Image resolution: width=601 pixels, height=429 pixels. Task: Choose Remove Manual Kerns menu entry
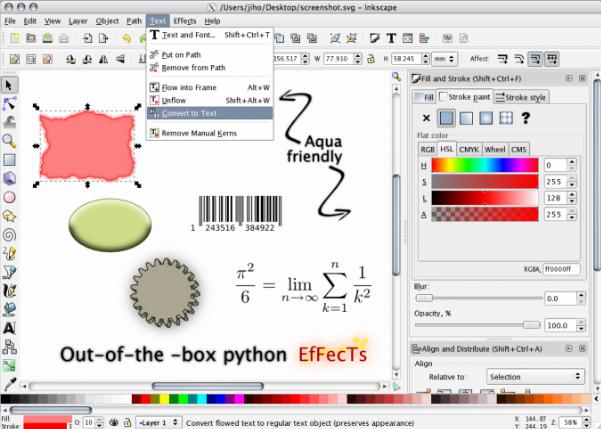tap(210, 133)
